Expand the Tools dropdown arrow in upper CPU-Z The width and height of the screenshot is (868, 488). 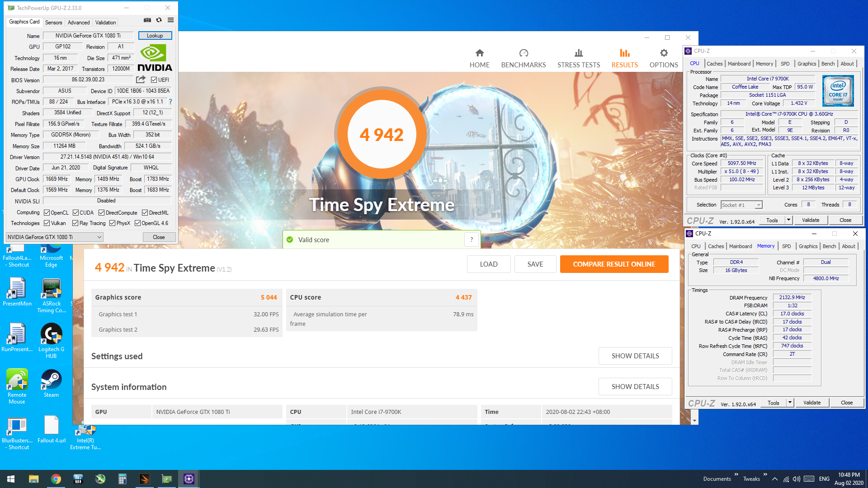788,220
